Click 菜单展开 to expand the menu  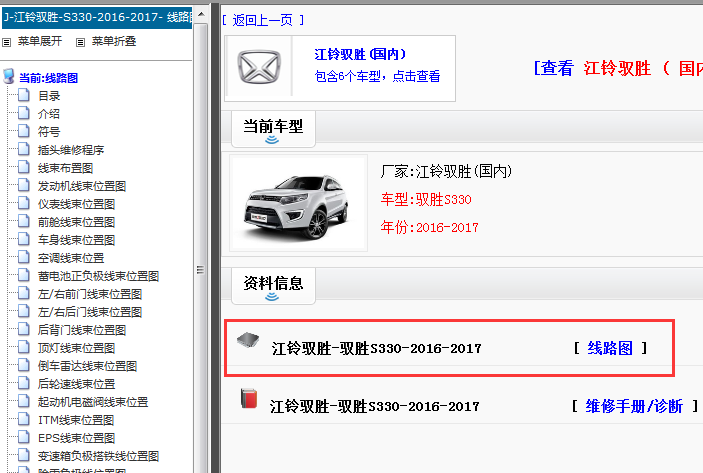(40, 41)
